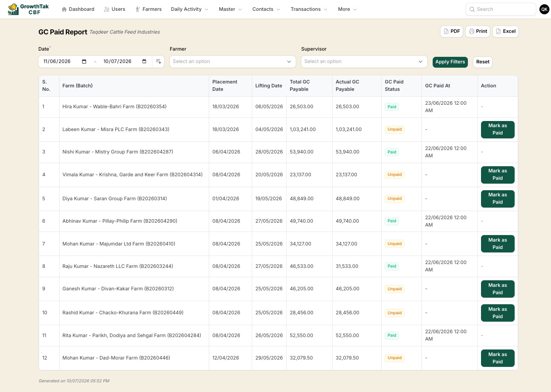The image size is (551, 392).
Task: Click placement date 12/04/2026
Action: 226,358
